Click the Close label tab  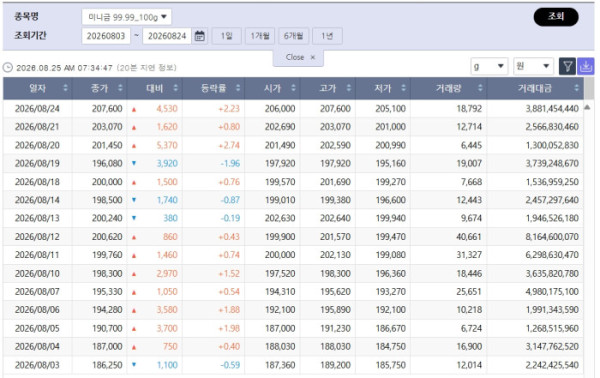(x=295, y=57)
